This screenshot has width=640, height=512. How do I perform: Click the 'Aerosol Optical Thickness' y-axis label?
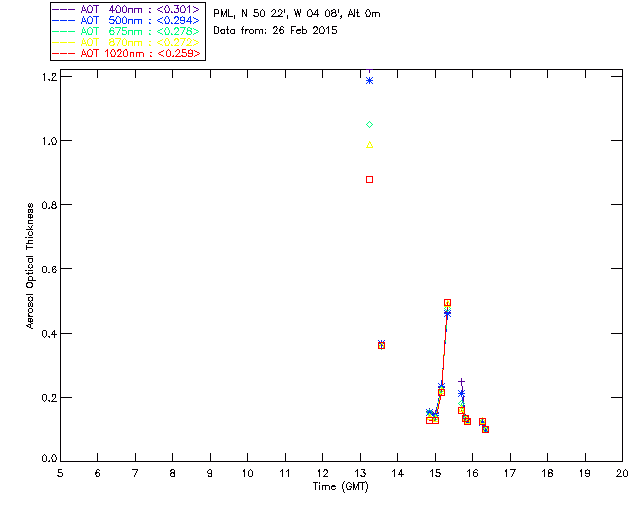tap(30, 265)
